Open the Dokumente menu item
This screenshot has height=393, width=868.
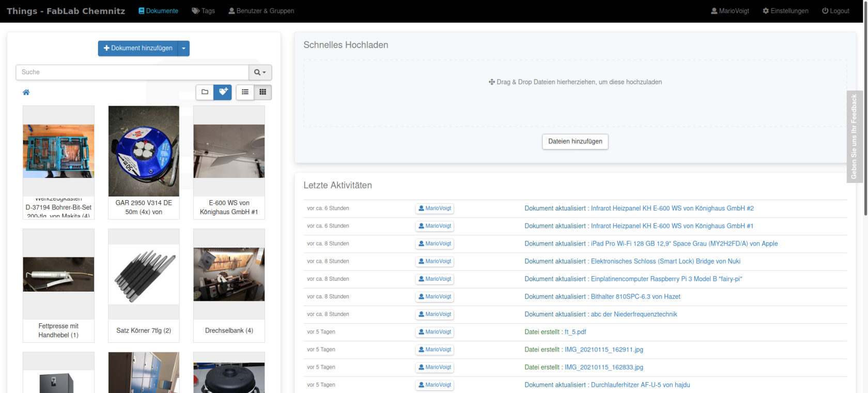pyautogui.click(x=159, y=11)
